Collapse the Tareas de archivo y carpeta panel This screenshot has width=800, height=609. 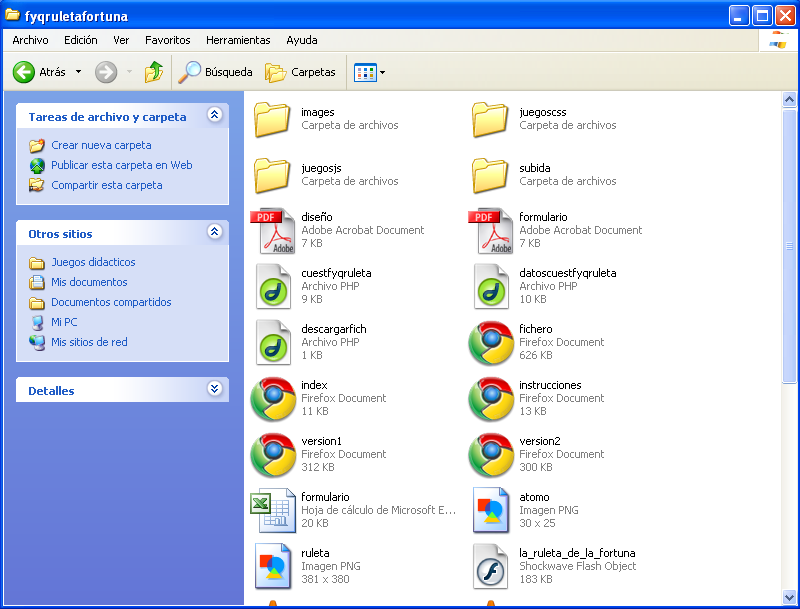tap(214, 116)
